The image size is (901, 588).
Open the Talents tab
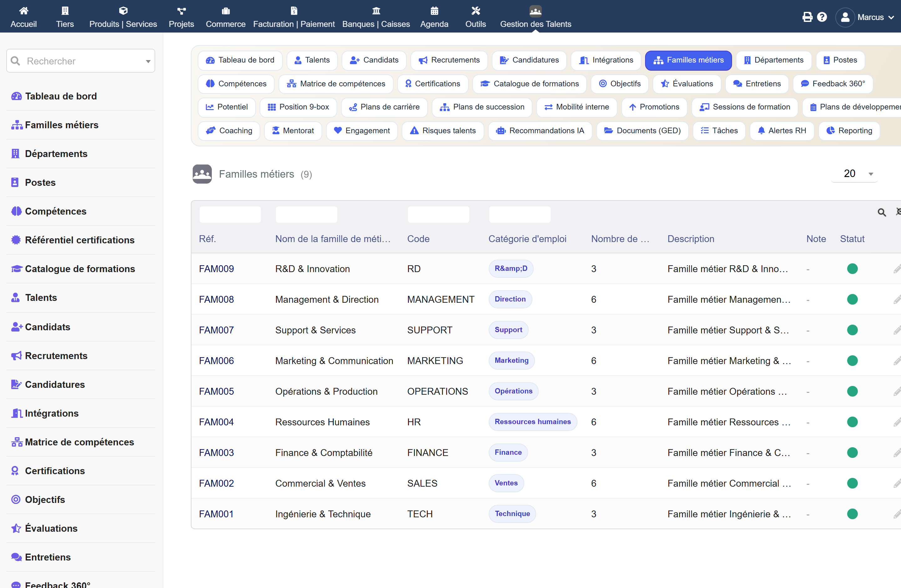click(x=312, y=60)
